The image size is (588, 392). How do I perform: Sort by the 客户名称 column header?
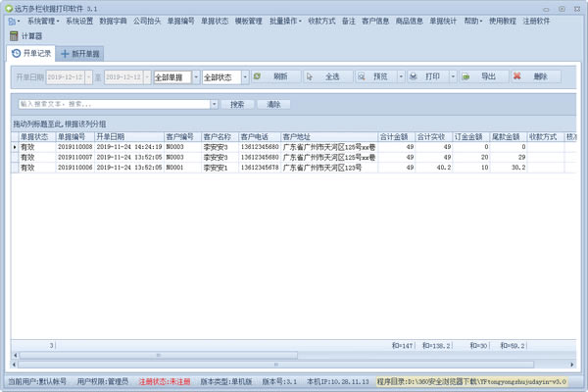pos(220,136)
